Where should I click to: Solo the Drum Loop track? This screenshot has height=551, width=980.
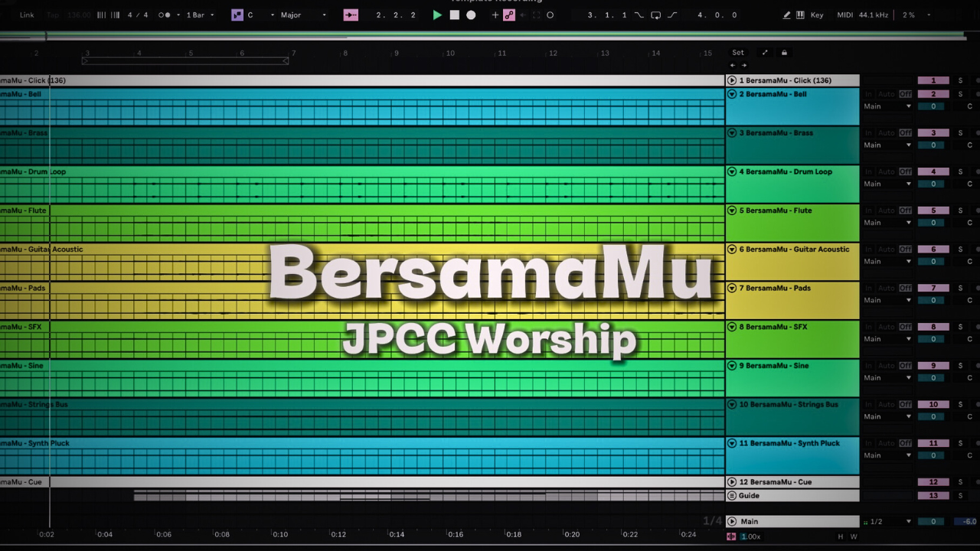tap(960, 171)
